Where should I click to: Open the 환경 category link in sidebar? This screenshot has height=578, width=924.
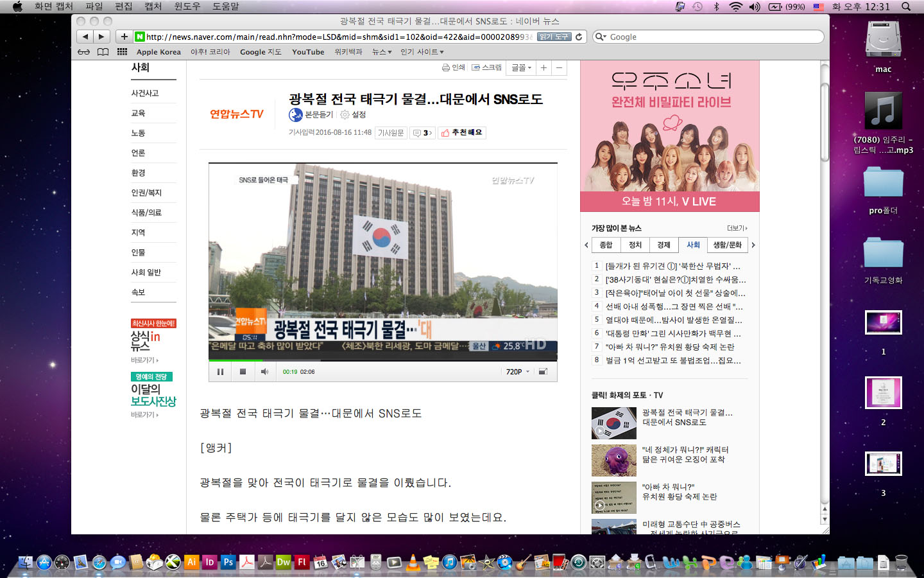coord(139,173)
